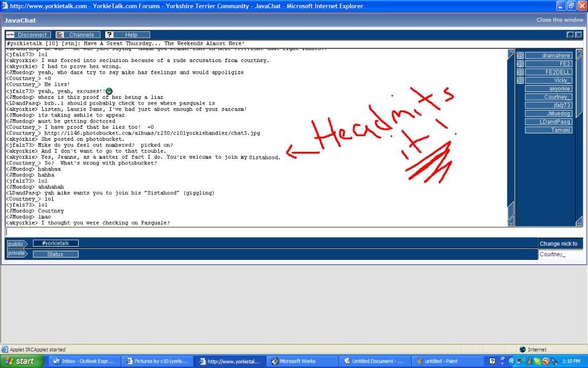This screenshot has height=368, width=588.
Task: Switch to the #yorkietalk channel tab
Action: pos(55,243)
